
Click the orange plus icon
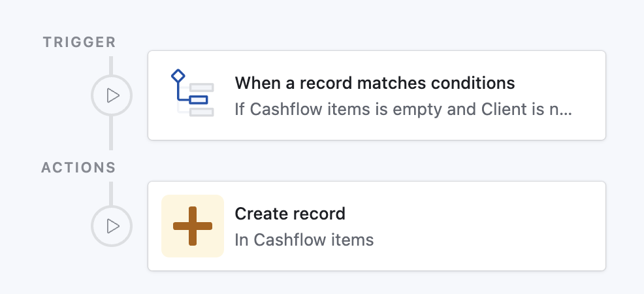click(x=193, y=225)
